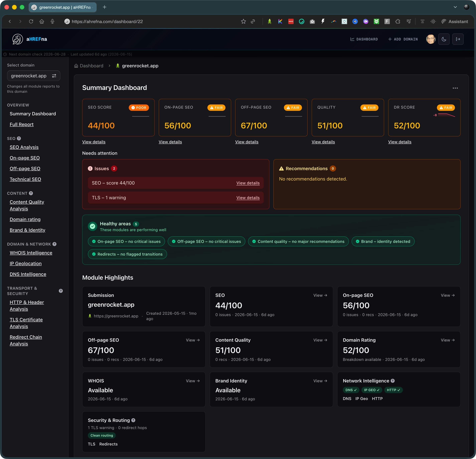476x459 pixels.
Task: Copy link using the chain icon
Action: [x=253, y=21]
